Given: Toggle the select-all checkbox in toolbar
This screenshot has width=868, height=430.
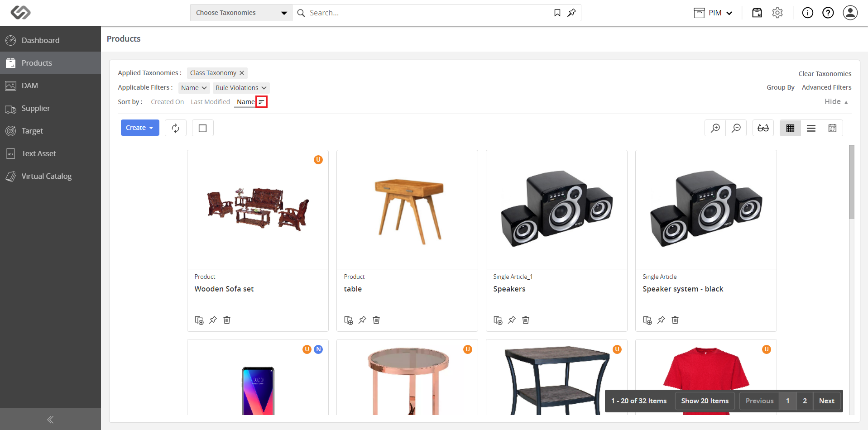Looking at the screenshot, I should tap(203, 128).
